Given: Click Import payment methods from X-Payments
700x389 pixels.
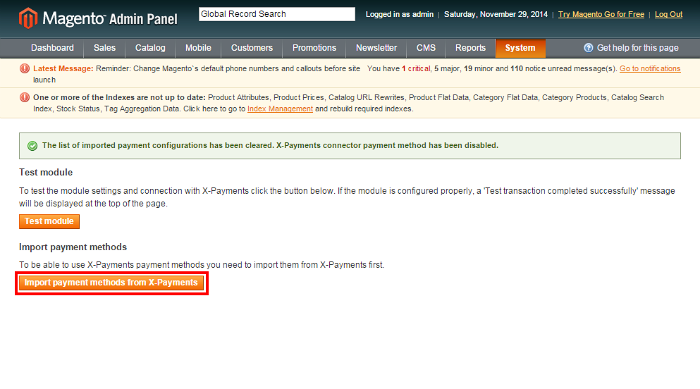Looking at the screenshot, I should [111, 282].
